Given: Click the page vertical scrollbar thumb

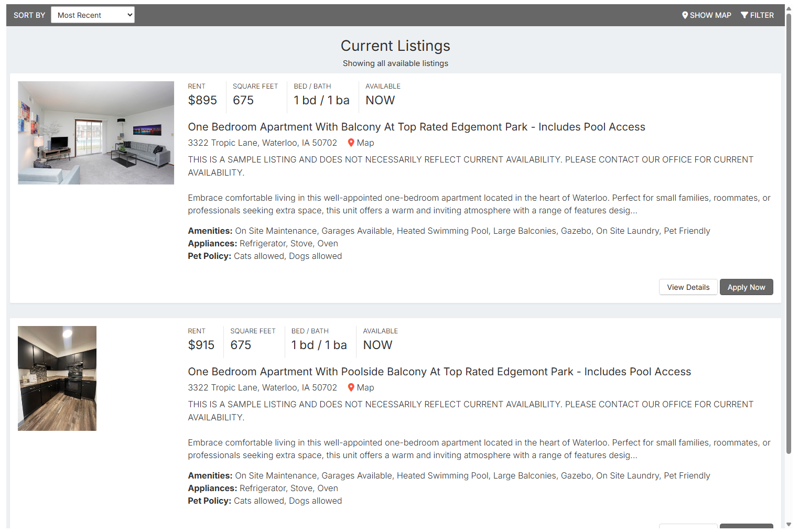Looking at the screenshot, I should pos(789,231).
